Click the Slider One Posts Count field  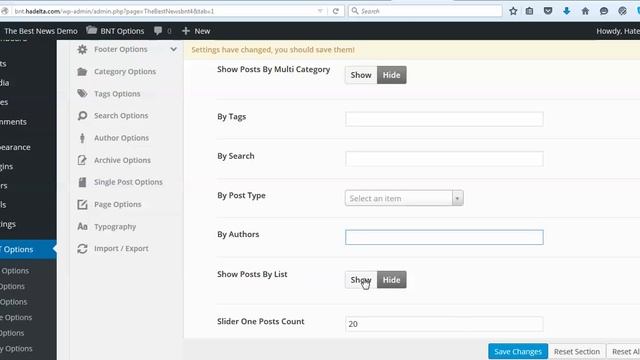tap(444, 324)
